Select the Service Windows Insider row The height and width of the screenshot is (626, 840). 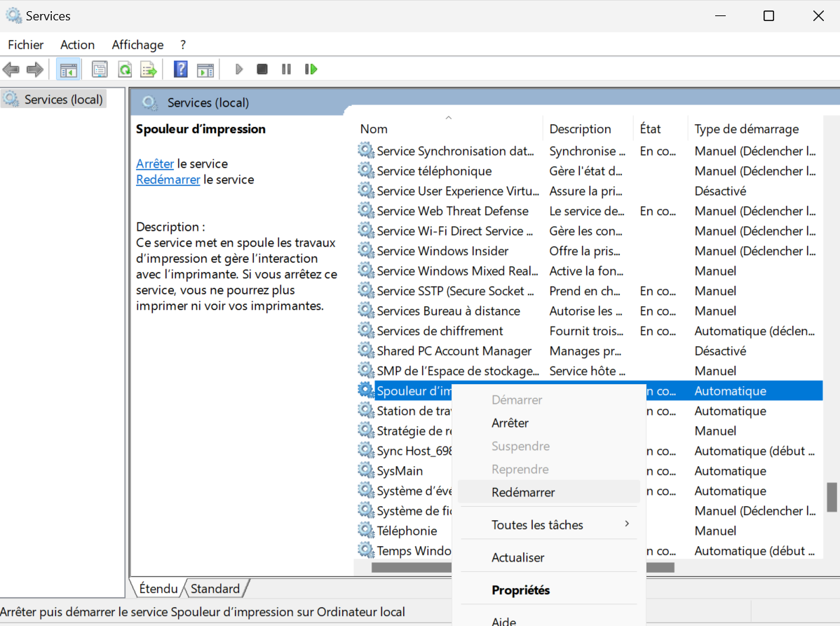click(589, 251)
